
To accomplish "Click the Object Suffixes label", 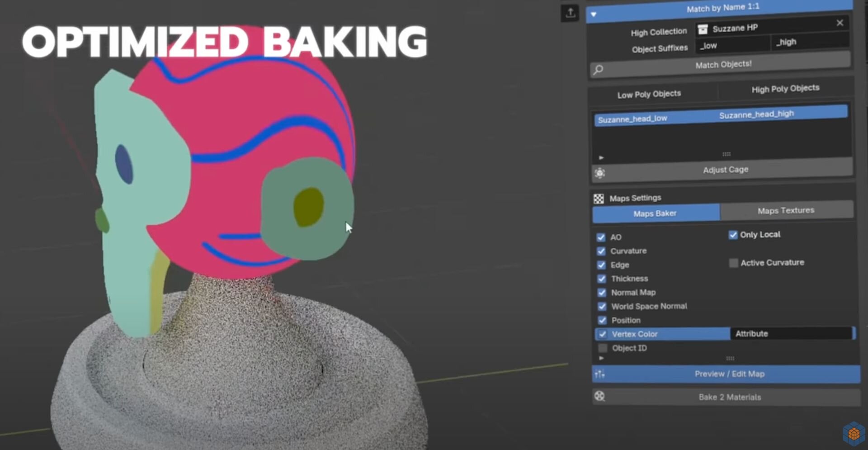I will [x=660, y=49].
